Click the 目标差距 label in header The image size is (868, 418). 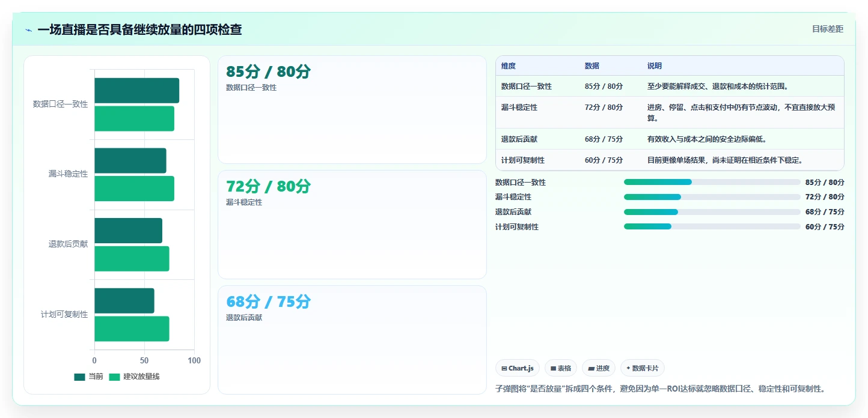(828, 29)
